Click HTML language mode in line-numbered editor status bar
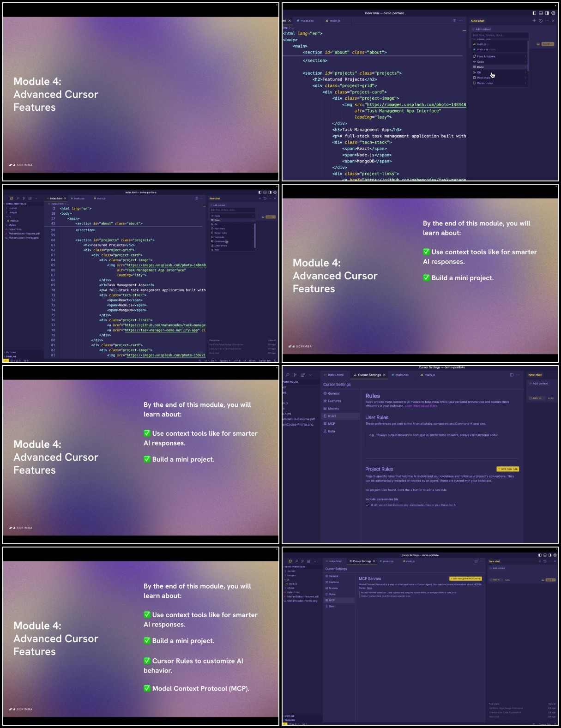This screenshot has height=728, width=561. pyautogui.click(x=252, y=361)
